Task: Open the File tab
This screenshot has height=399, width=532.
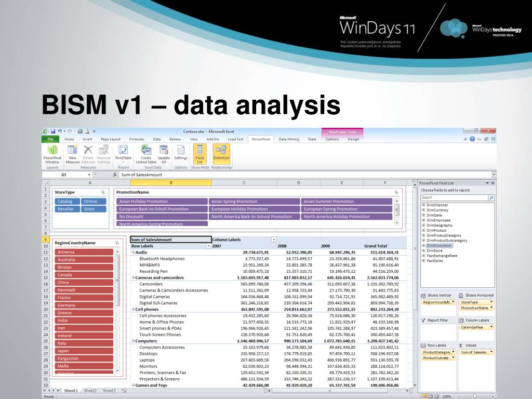Action: click(x=50, y=139)
